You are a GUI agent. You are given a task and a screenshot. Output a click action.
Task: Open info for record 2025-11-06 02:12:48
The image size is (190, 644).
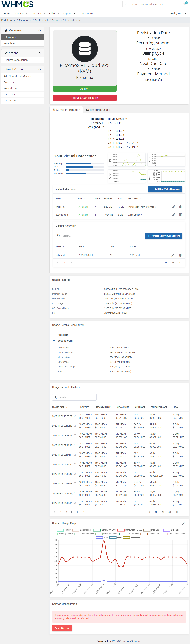point(75,493)
